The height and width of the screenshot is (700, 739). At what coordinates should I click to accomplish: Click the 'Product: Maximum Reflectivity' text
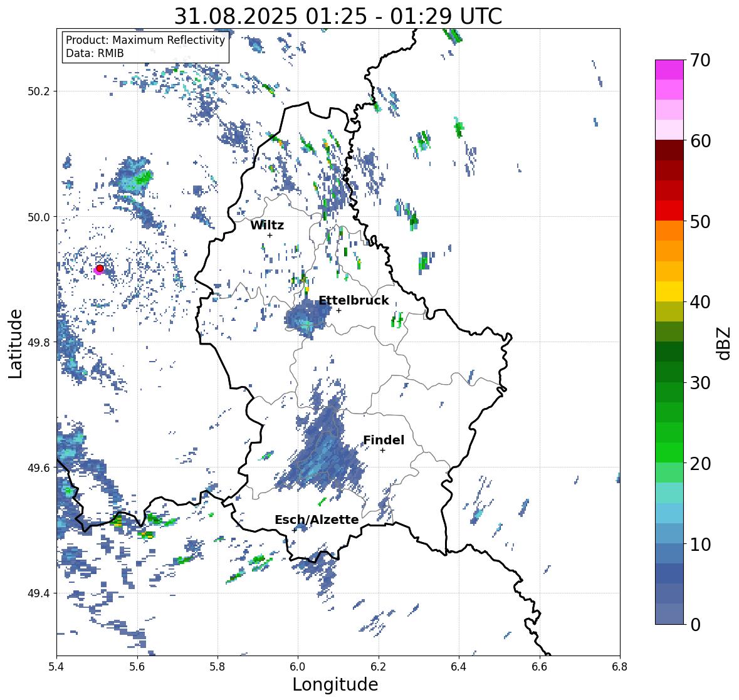pyautogui.click(x=145, y=40)
